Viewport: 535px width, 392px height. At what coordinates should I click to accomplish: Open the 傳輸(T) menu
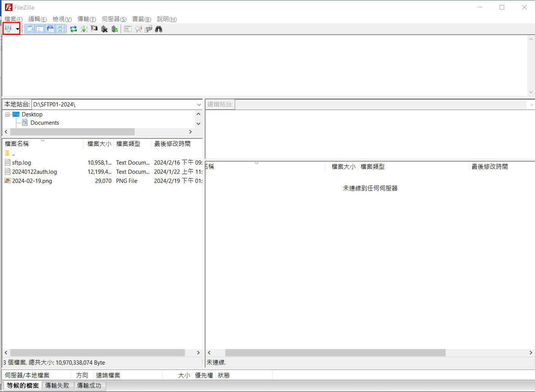coord(86,19)
